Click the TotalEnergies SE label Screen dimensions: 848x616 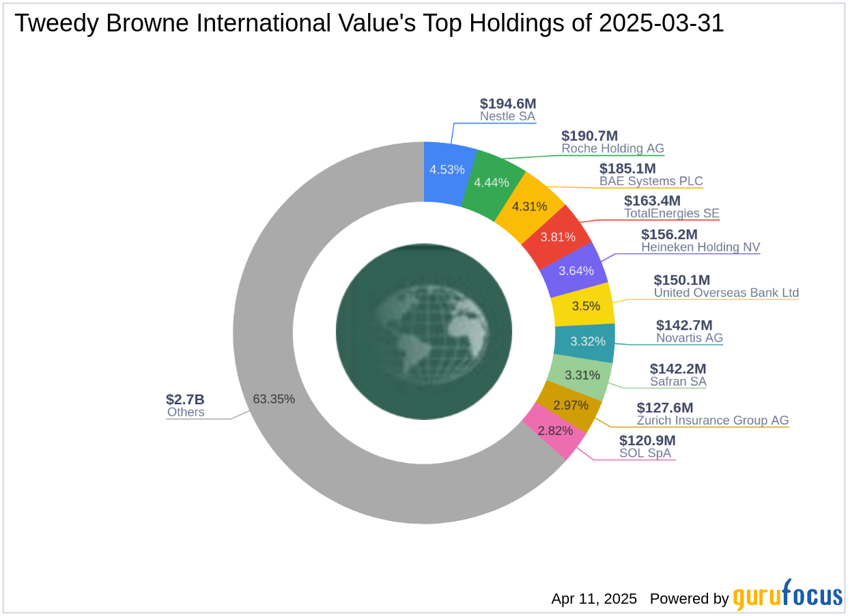click(671, 213)
